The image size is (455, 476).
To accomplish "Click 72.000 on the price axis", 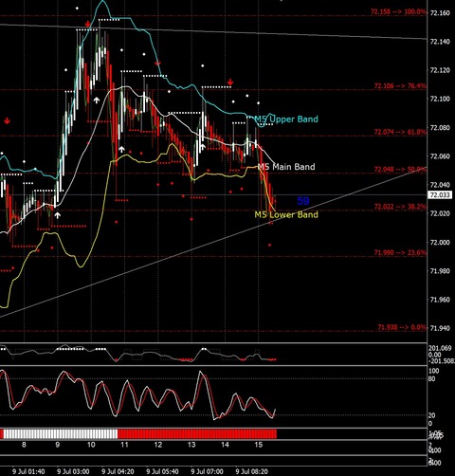I will coord(440,243).
